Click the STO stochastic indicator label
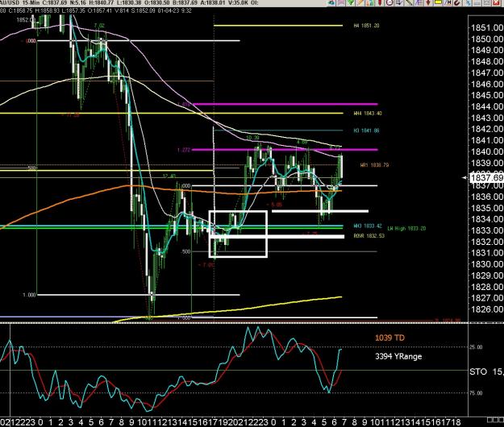The image size is (504, 427). (478, 371)
